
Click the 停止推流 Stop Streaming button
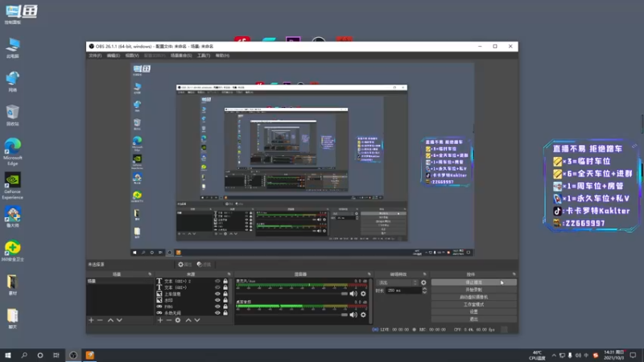[x=473, y=282]
